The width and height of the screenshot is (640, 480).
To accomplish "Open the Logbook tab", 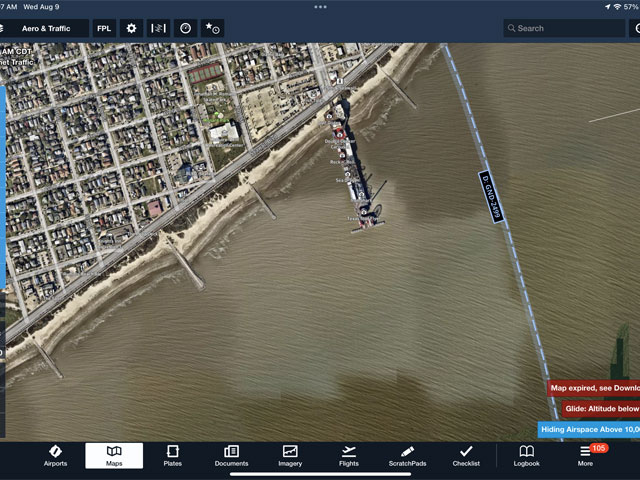I will (x=527, y=456).
